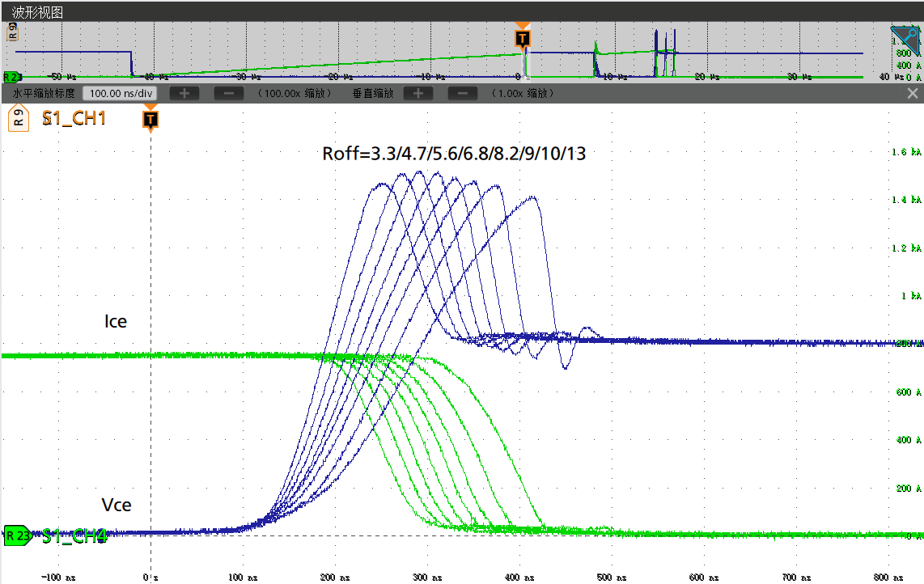Click the 水平缩放标度 label

(44, 93)
